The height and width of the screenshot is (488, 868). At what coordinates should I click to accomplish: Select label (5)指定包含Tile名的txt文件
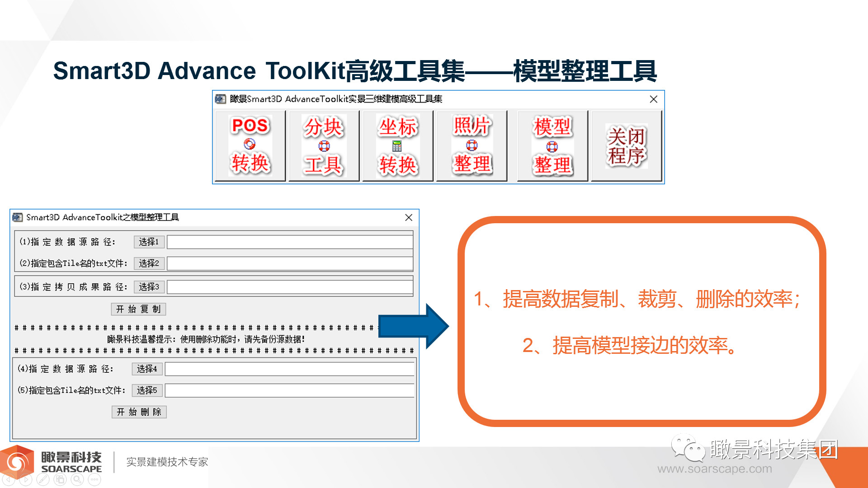pyautogui.click(x=71, y=390)
